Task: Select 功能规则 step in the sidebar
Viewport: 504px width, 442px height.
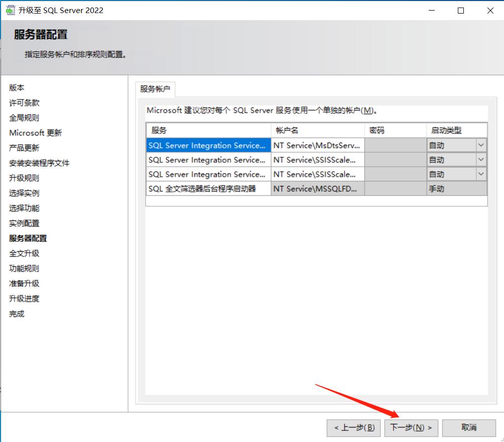Action: pos(24,268)
